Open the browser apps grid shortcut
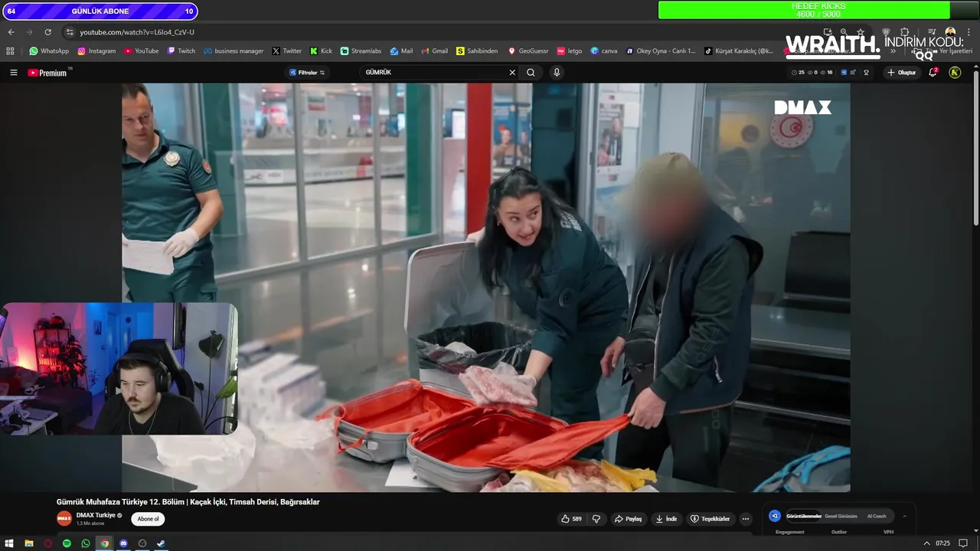Viewport: 980px width, 551px height. point(10,51)
